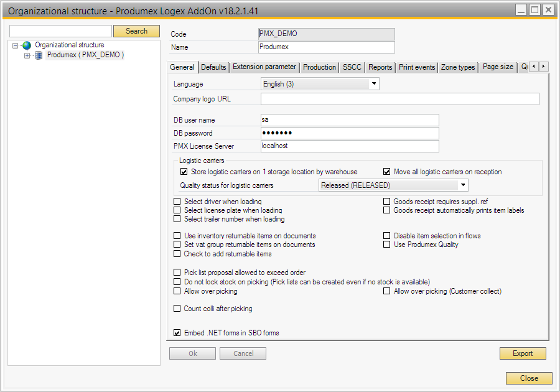Uncheck Move all logistic carriers on reception
The image size is (560, 392).
click(x=387, y=172)
